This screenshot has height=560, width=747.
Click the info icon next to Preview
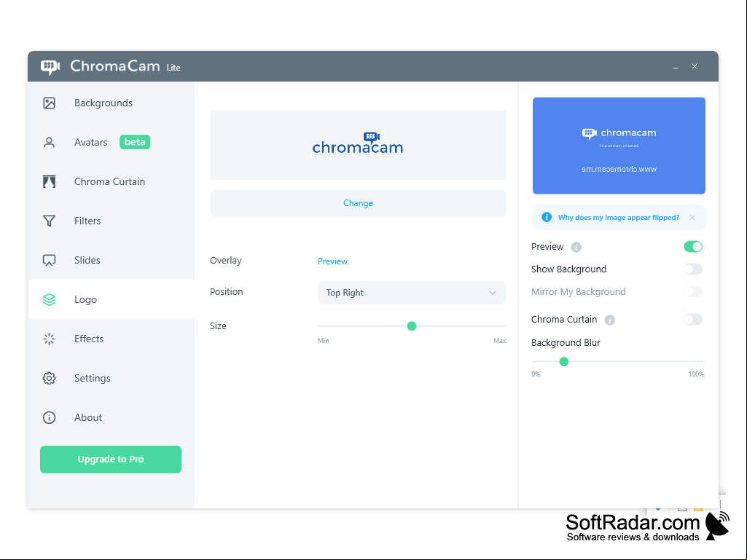tap(576, 247)
